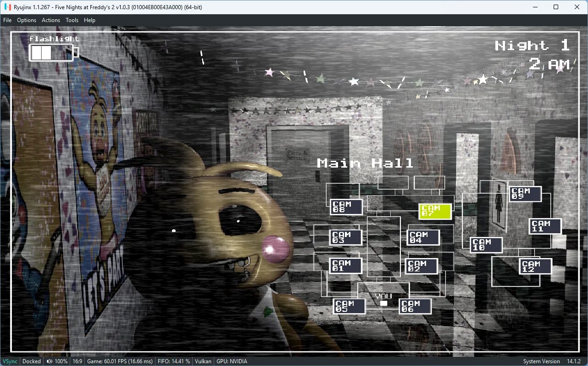Open the File menu

click(x=7, y=20)
